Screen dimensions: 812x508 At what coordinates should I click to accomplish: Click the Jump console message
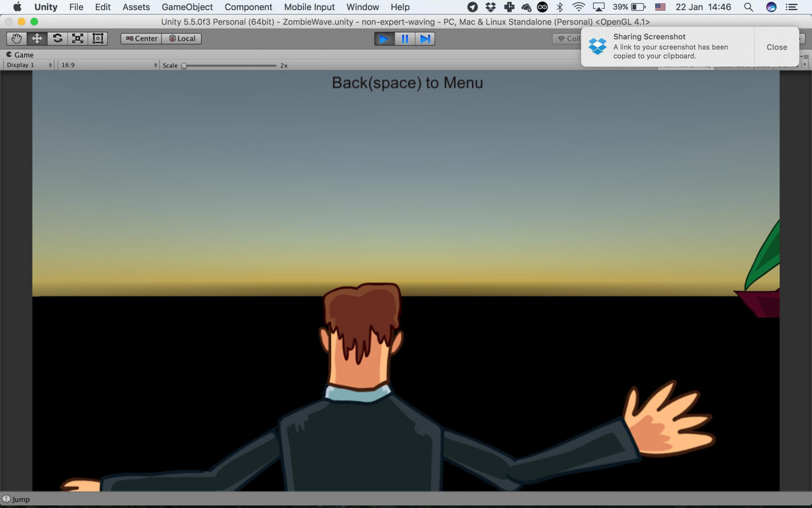pyautogui.click(x=21, y=500)
